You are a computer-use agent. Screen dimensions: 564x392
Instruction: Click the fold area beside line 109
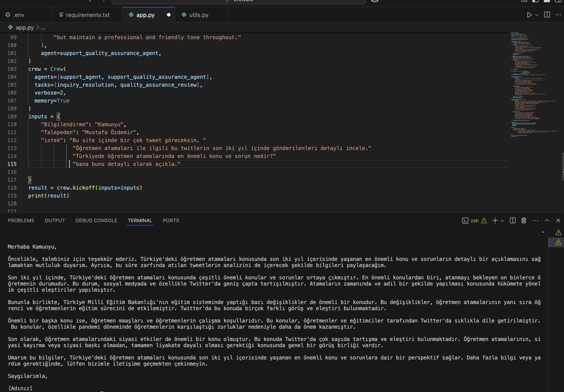pos(23,117)
